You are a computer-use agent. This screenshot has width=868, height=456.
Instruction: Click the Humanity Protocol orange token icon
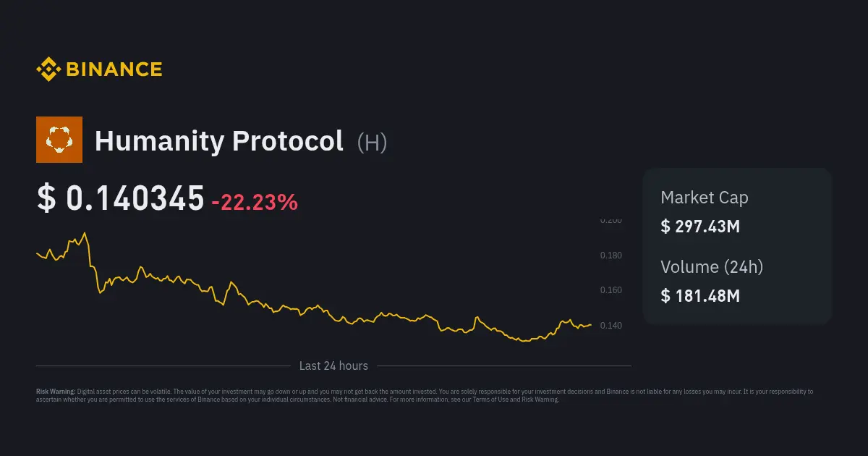(59, 140)
